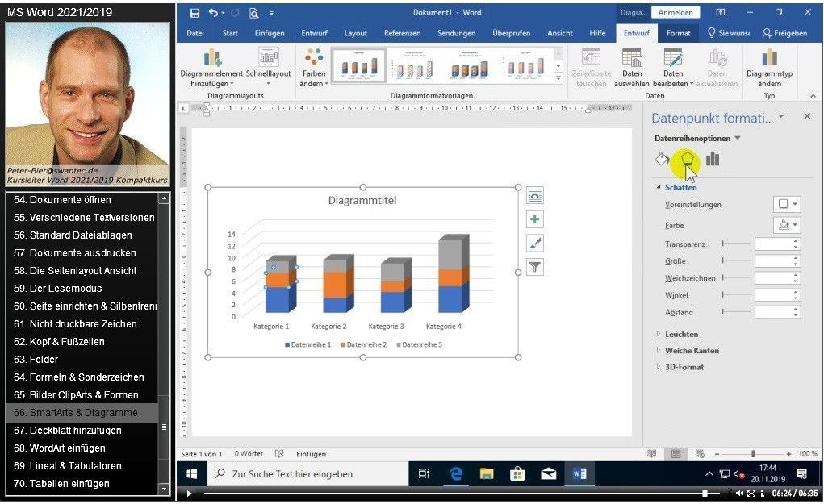Open the chart styles paintbrush button
Screen dimensions: 824x504
534,243
